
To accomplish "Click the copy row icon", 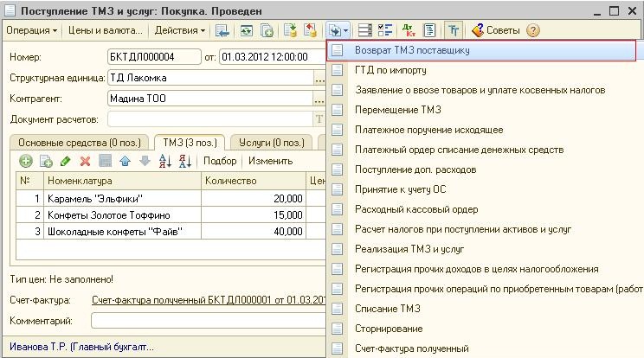I will [46, 161].
